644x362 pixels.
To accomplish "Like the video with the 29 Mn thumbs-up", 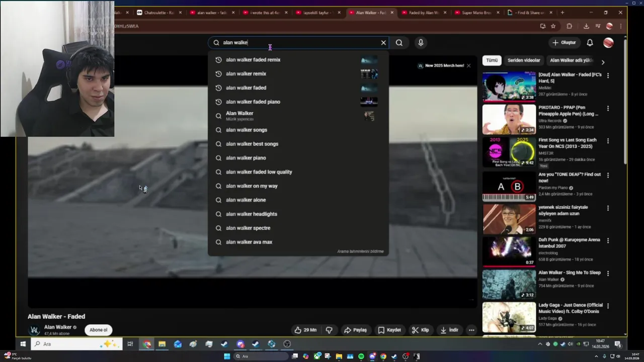I will coord(305,330).
